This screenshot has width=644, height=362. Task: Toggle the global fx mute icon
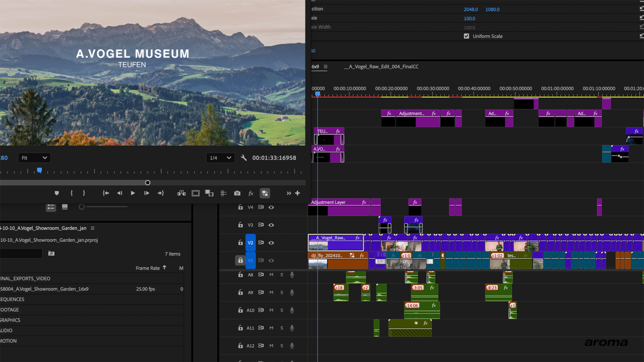[251, 193]
